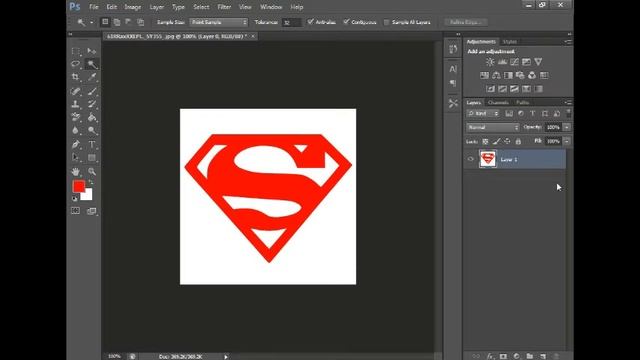Viewport: 640px width, 360px height.
Task: Select the Brush tool
Action: [x=92, y=91]
